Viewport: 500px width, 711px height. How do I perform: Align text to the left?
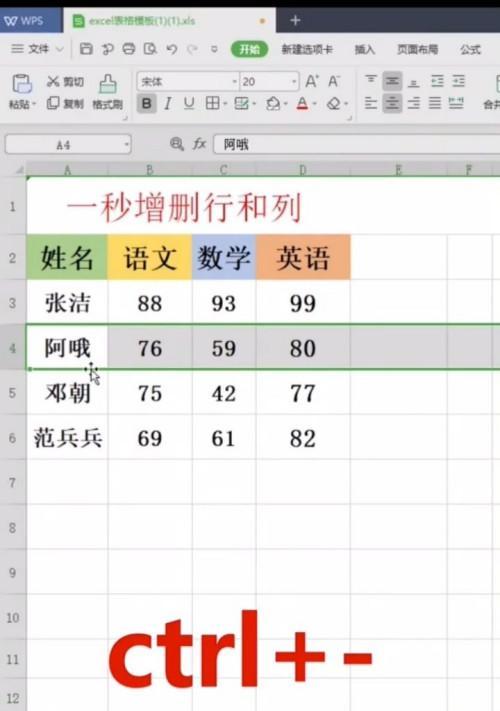[371, 104]
